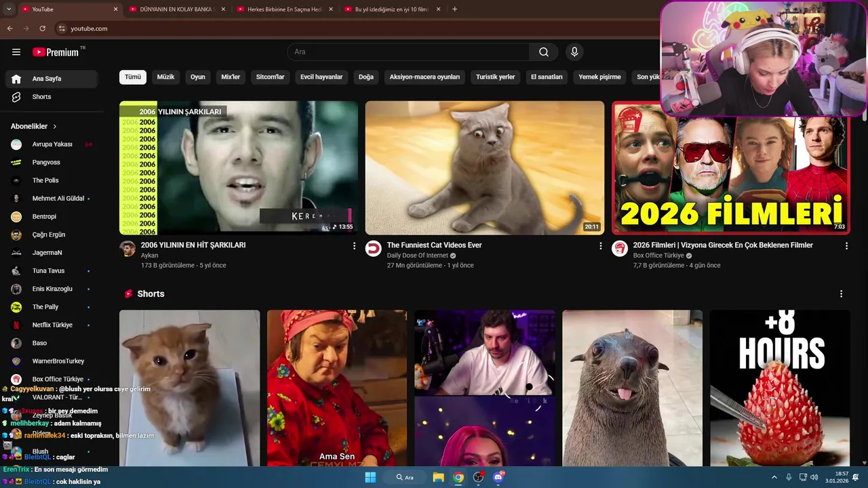Click Daily Dose Of Internet channel avatar
The width and height of the screenshot is (868, 488).
point(374,248)
